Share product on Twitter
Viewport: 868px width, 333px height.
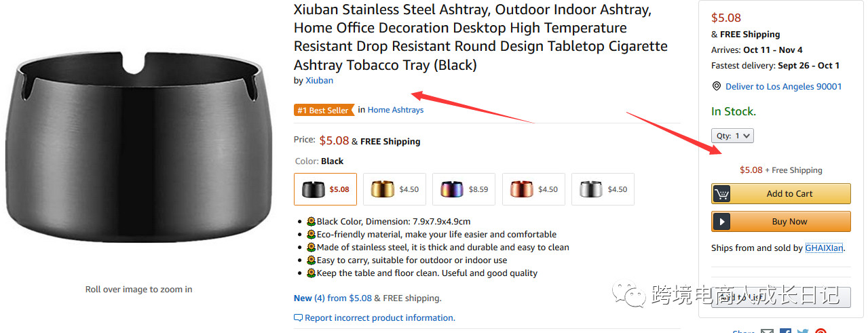tap(803, 332)
